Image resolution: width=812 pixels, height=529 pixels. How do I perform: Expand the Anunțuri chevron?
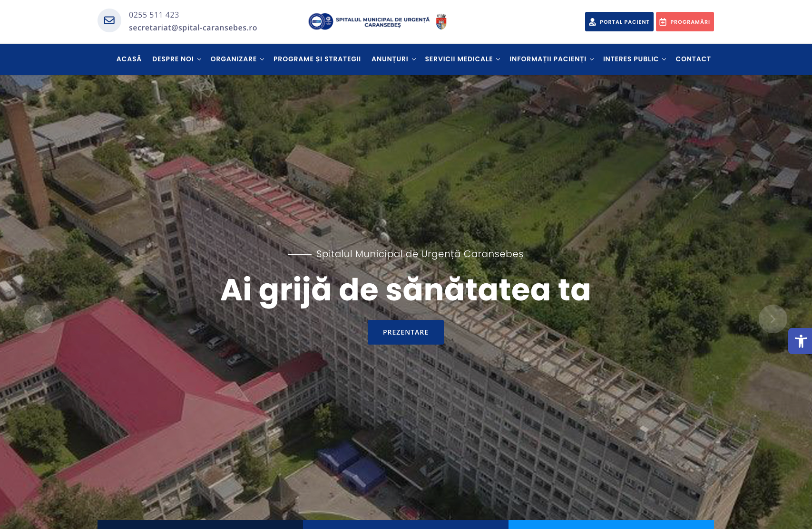[414, 59]
